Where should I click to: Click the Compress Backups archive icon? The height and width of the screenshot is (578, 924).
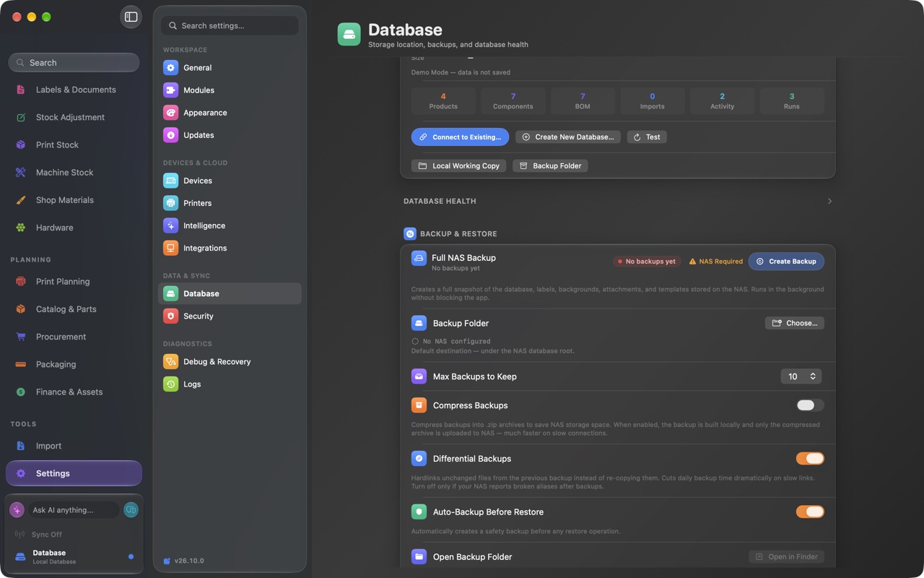click(x=419, y=405)
